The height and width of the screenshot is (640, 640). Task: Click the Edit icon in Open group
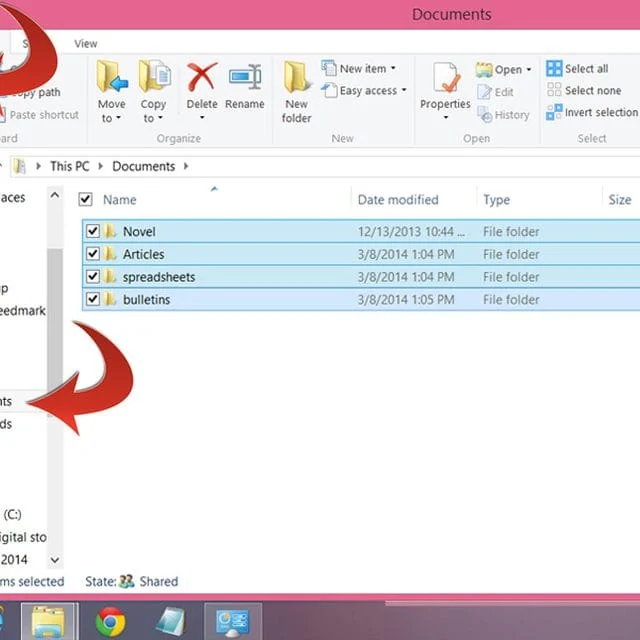pyautogui.click(x=484, y=92)
